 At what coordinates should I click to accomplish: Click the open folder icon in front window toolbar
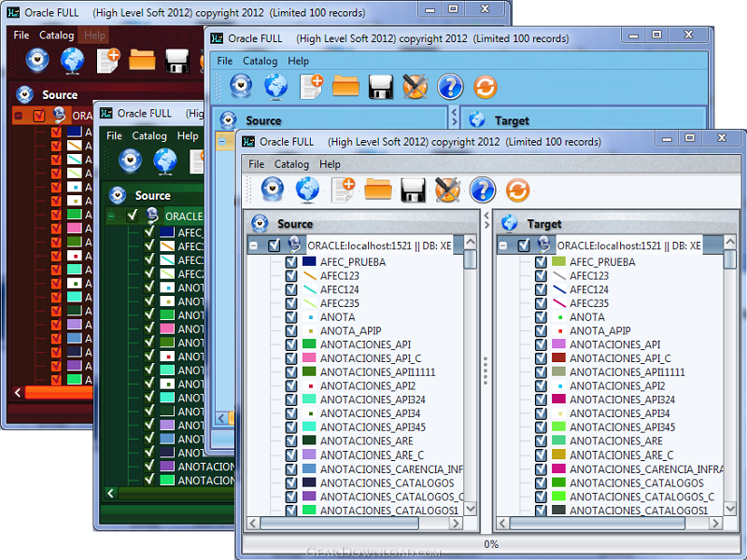378,189
